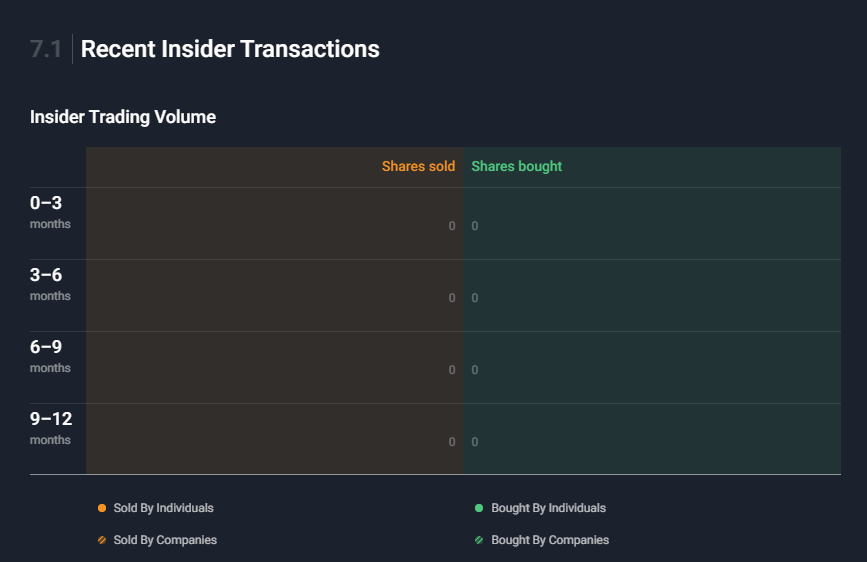The width and height of the screenshot is (867, 562).
Task: Select the Shares bought column header
Action: click(516, 166)
